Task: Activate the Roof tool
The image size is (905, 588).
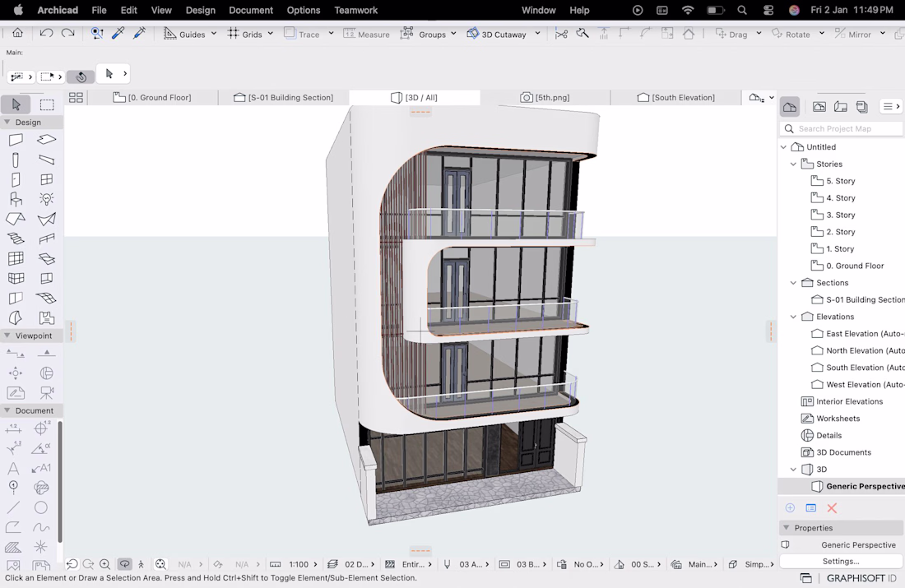Action: point(16,219)
